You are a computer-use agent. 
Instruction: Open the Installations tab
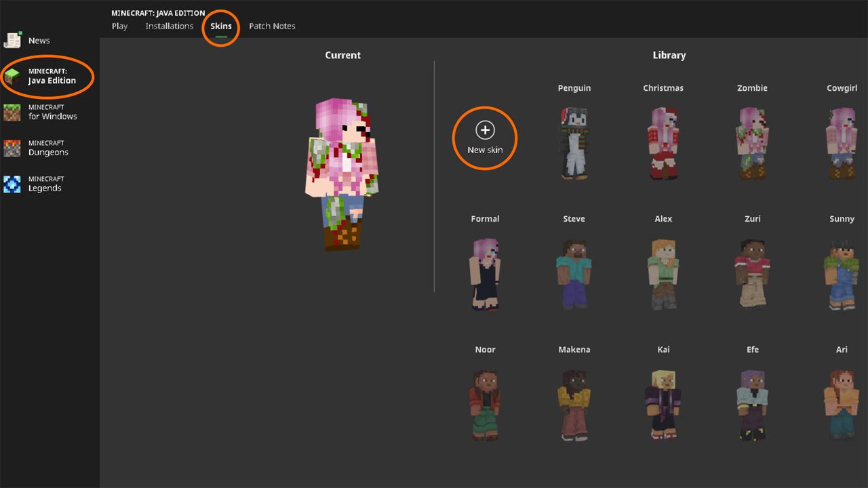tap(169, 26)
